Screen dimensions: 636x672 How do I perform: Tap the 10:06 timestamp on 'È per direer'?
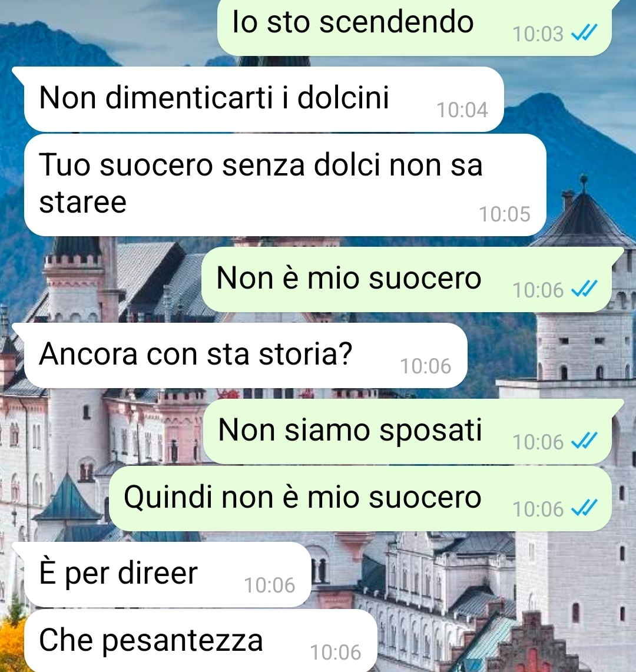tap(270, 585)
